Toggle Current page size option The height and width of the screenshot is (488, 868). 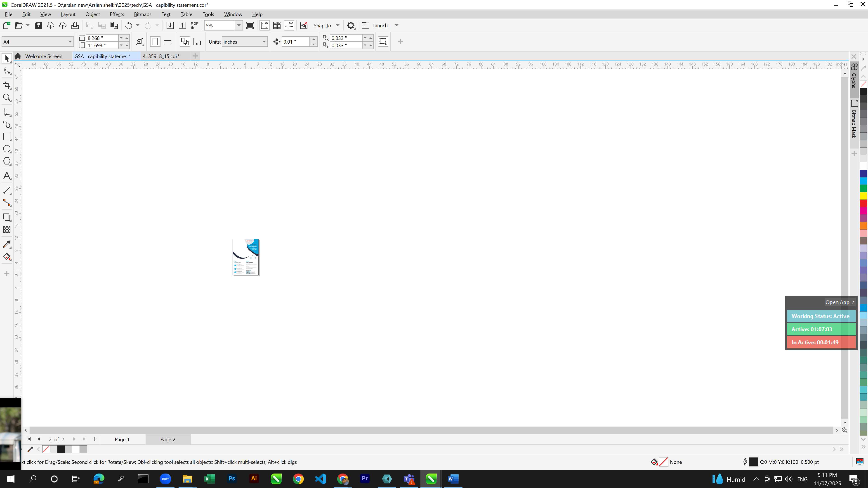click(x=197, y=42)
